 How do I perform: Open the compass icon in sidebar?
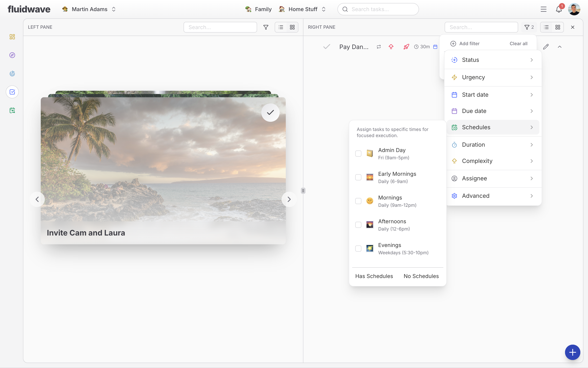pos(12,55)
